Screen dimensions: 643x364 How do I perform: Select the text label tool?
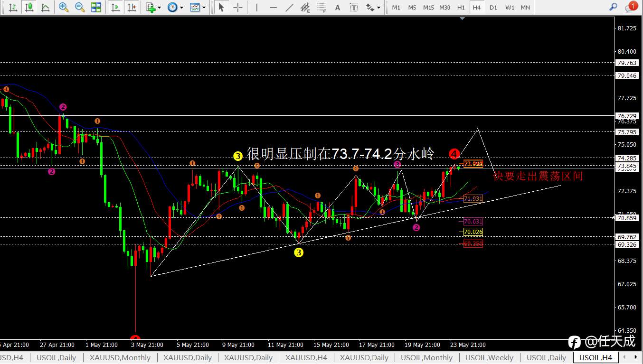pyautogui.click(x=353, y=7)
